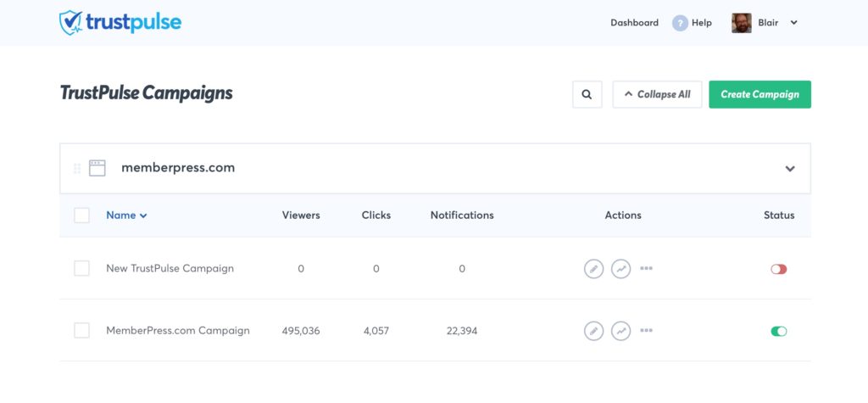Click the Blair user name
The width and height of the screenshot is (868, 403).
(768, 23)
